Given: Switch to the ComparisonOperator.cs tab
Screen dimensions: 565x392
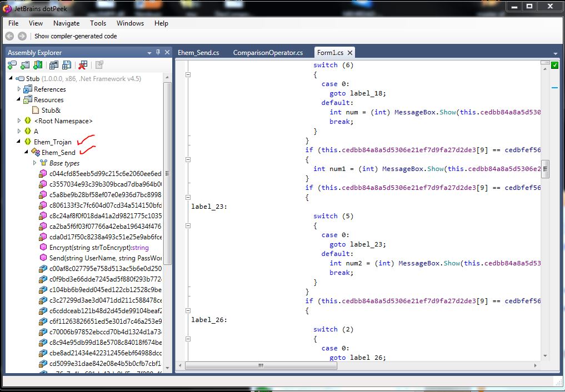Looking at the screenshot, I should tap(268, 53).
